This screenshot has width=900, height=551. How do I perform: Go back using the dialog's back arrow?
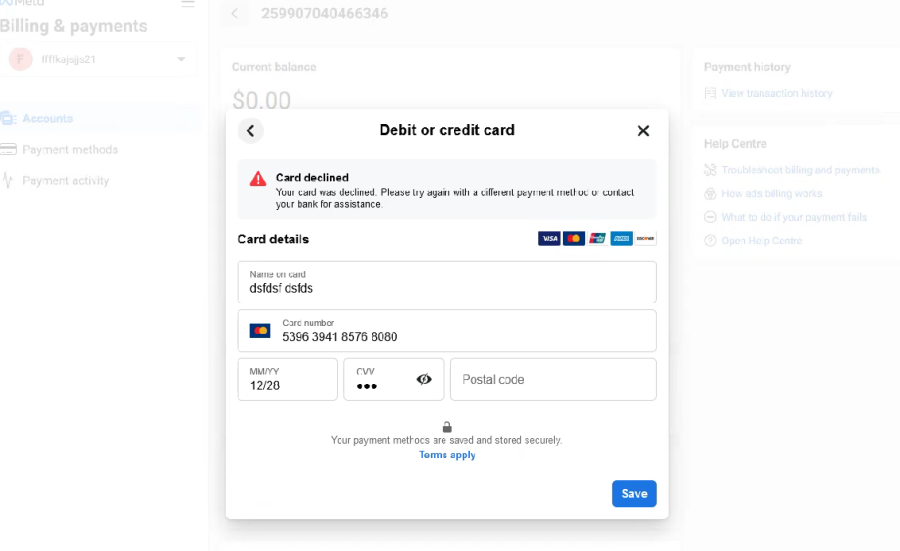click(x=251, y=131)
